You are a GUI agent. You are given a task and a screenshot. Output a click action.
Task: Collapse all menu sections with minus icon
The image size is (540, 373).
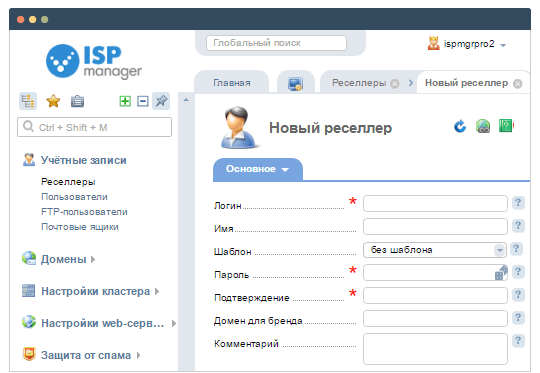143,101
